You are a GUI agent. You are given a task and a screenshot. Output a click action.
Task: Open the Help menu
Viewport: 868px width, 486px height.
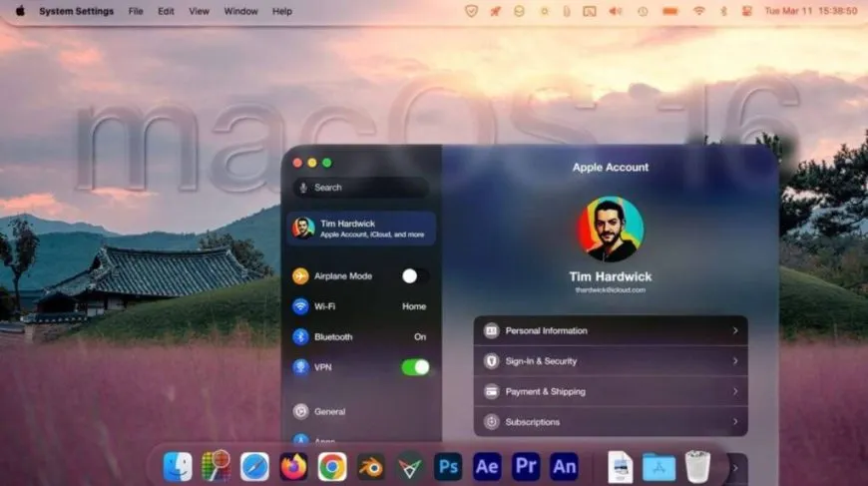click(x=282, y=11)
